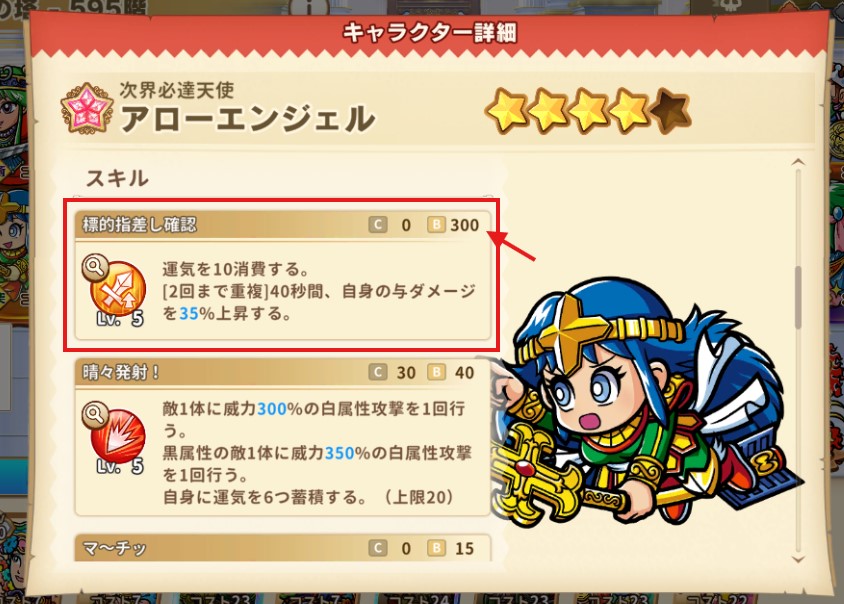The width and height of the screenshot is (844, 604).
Task: Click the B badge showing 300
Action: [x=436, y=224]
